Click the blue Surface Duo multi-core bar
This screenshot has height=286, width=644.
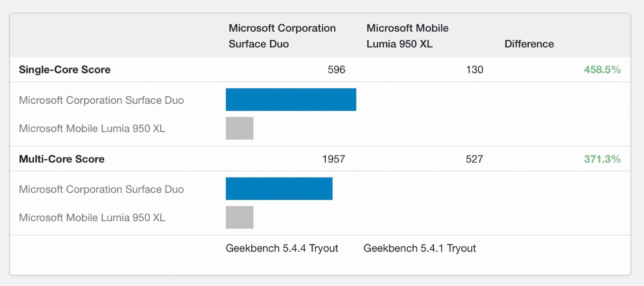pyautogui.click(x=279, y=189)
